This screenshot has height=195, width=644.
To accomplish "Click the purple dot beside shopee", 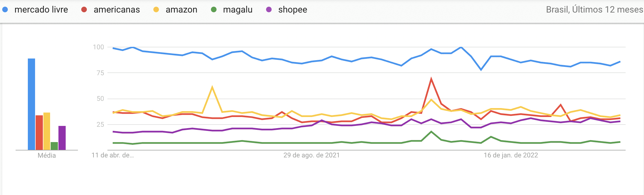I will 269,10.
